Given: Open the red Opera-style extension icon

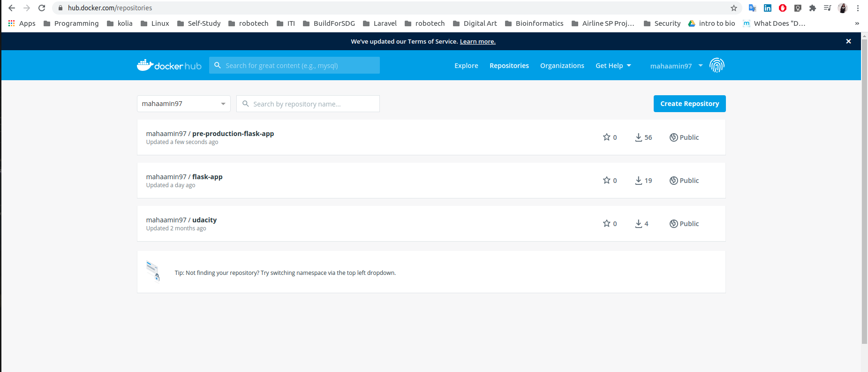Looking at the screenshot, I should pyautogui.click(x=783, y=8).
